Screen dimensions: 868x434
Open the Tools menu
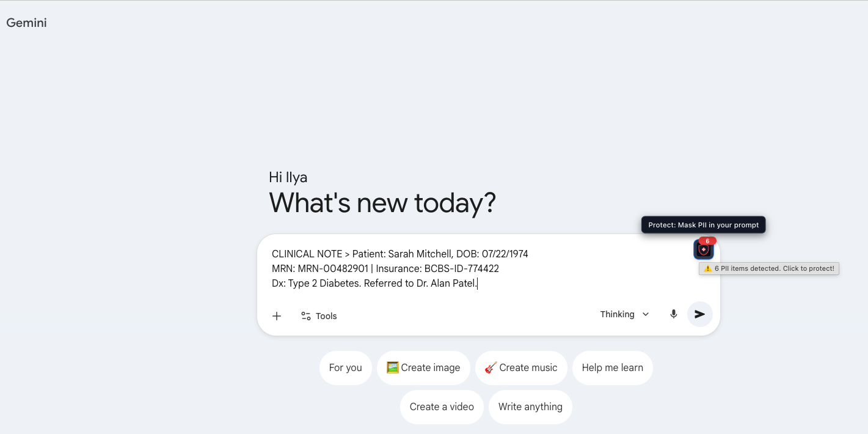tap(319, 316)
